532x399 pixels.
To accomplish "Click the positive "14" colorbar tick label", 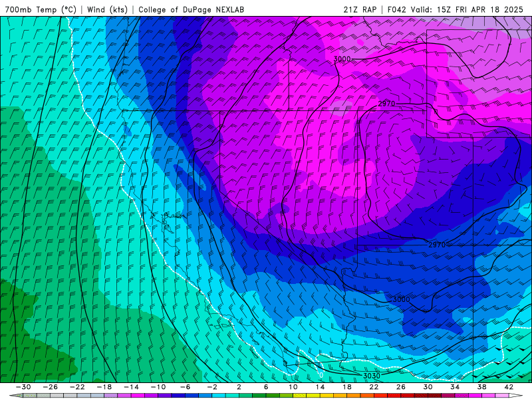I will click(320, 387).
